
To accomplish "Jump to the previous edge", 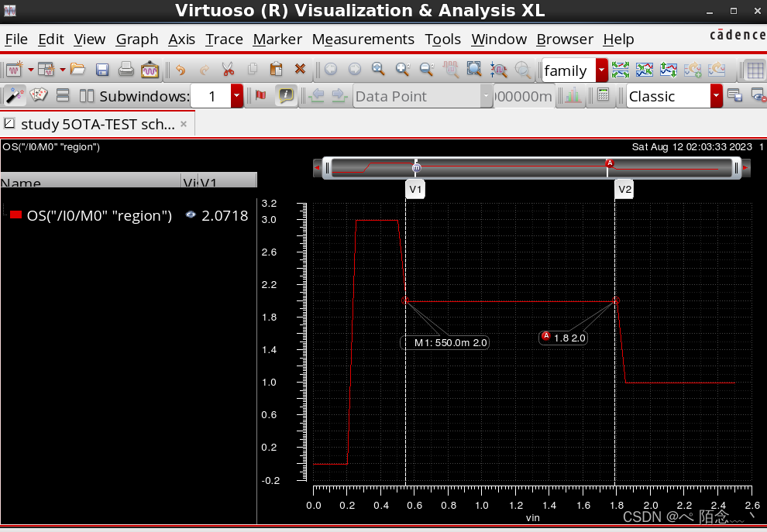I will [x=317, y=94].
